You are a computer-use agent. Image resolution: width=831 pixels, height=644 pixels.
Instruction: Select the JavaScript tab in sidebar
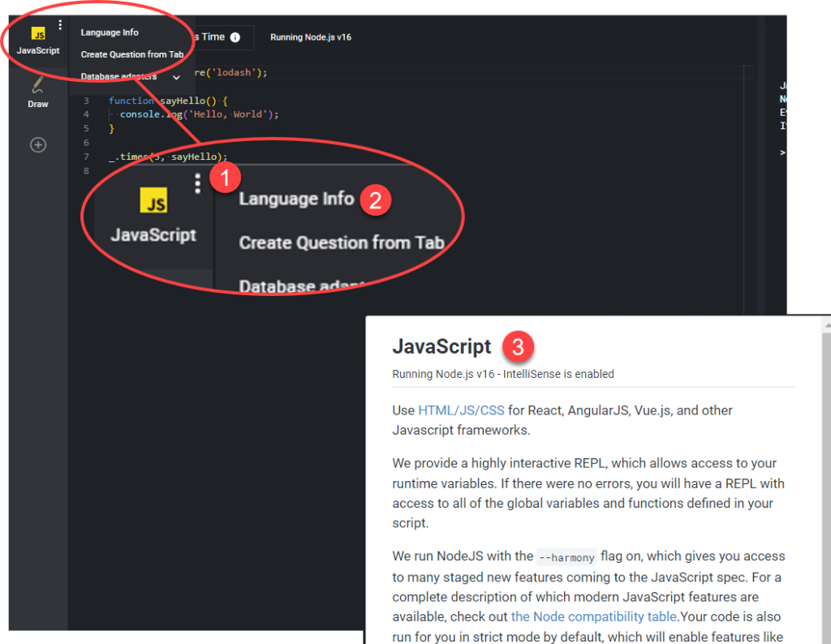tap(37, 41)
